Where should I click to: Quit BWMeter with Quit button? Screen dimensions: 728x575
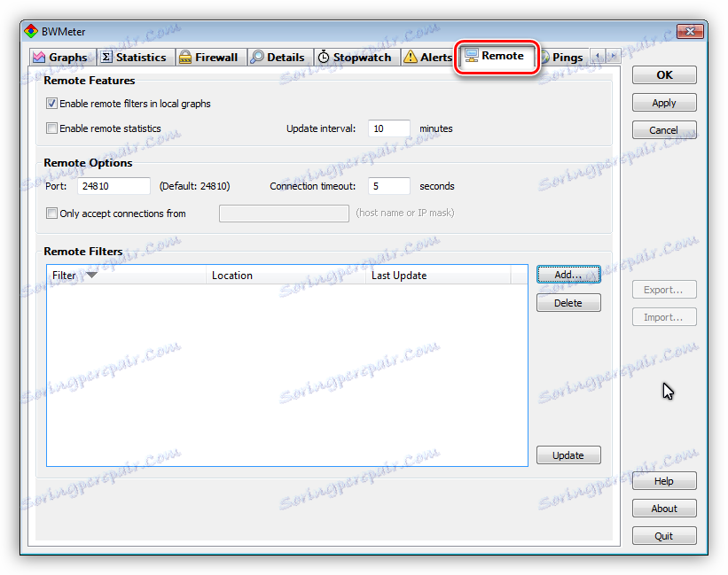pyautogui.click(x=664, y=536)
